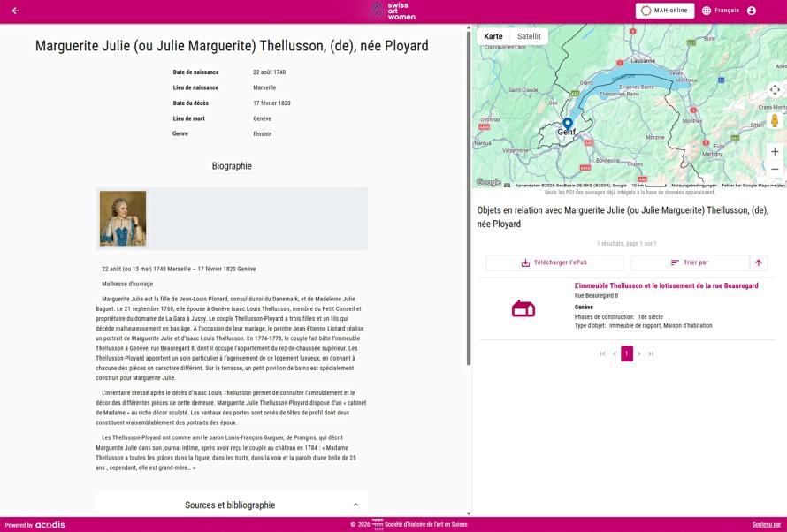Click the blue map pin at Genf
787x532 pixels.
point(568,124)
